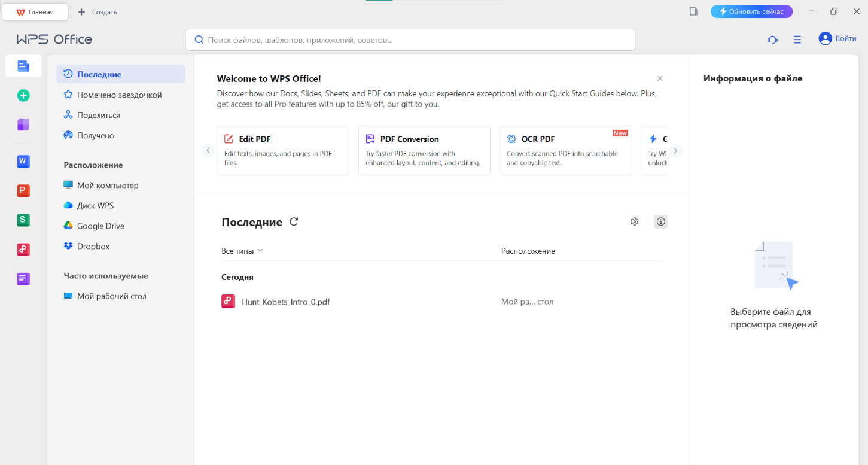This screenshot has height=465, width=868.
Task: Open the gear settings icon above file list
Action: [635, 222]
